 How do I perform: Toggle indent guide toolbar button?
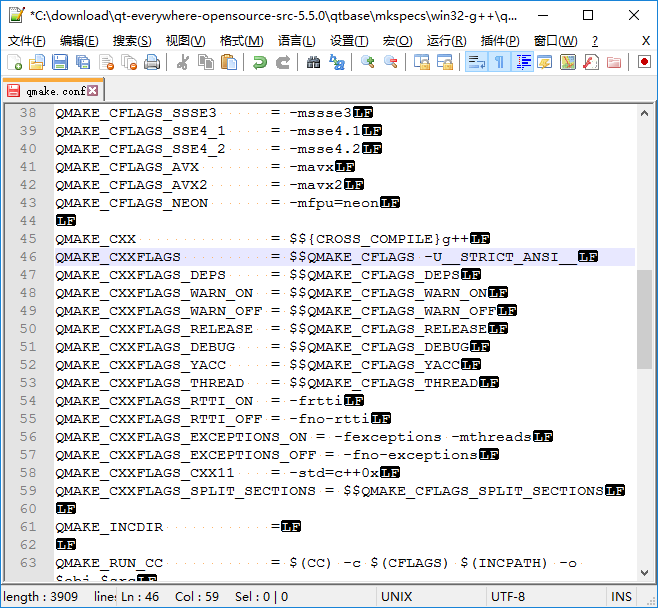[522, 63]
